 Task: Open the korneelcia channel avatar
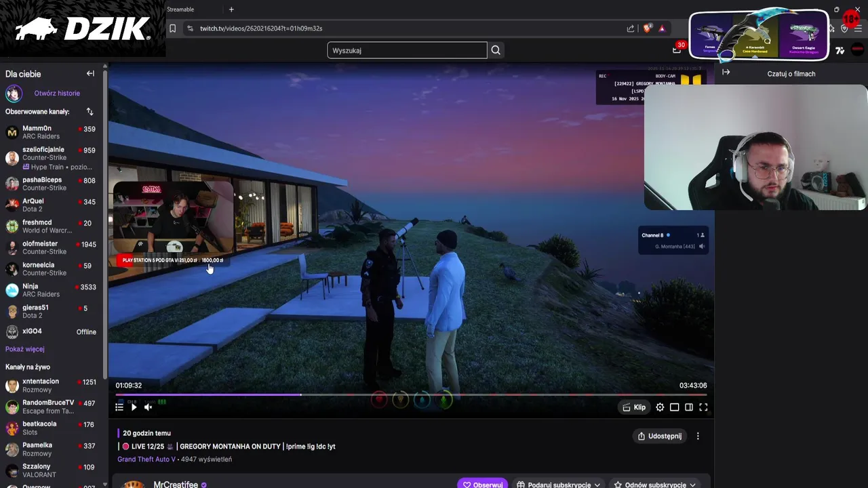pyautogui.click(x=12, y=269)
